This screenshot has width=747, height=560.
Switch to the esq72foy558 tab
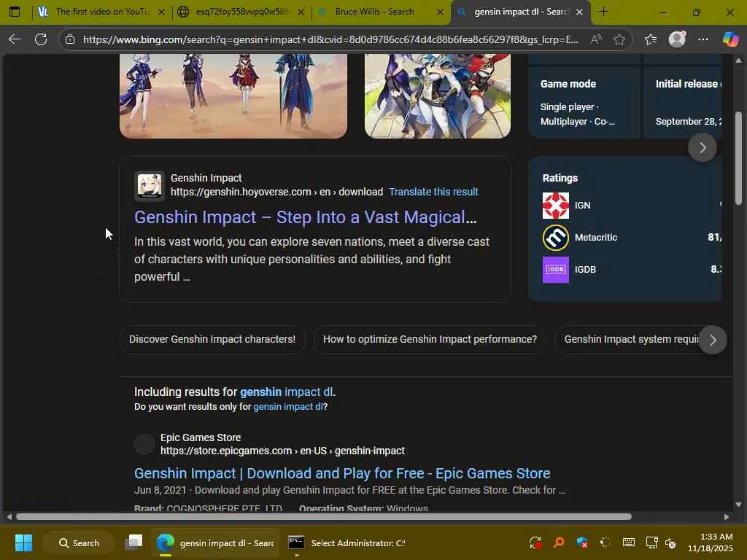pos(241,12)
